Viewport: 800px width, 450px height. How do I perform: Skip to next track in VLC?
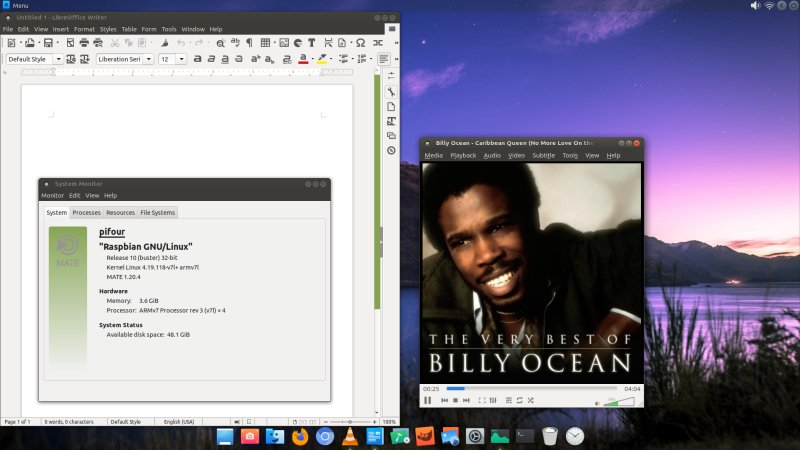(467, 400)
